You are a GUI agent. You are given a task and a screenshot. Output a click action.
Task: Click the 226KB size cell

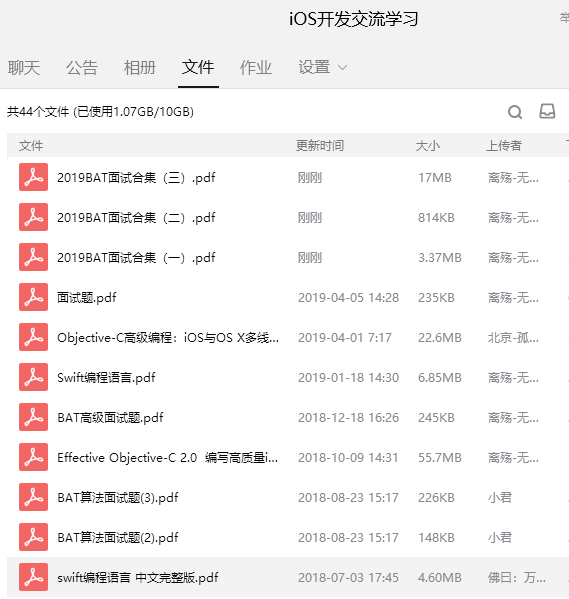tap(436, 498)
